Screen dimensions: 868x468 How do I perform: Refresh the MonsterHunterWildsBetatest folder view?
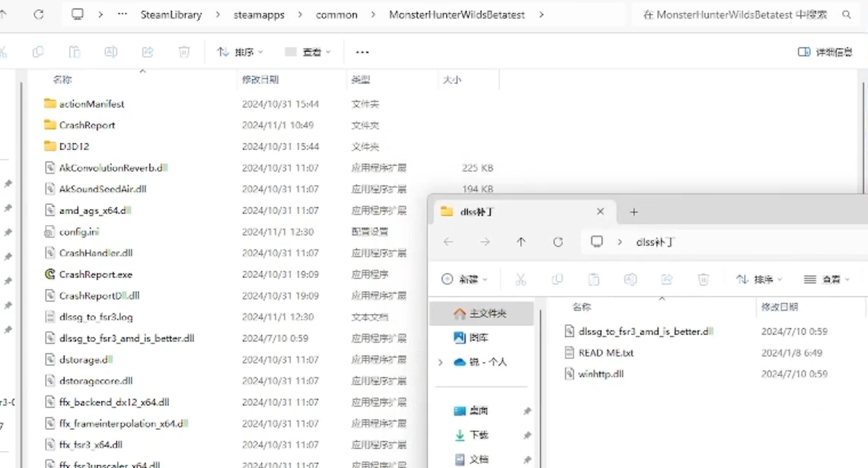(38, 14)
